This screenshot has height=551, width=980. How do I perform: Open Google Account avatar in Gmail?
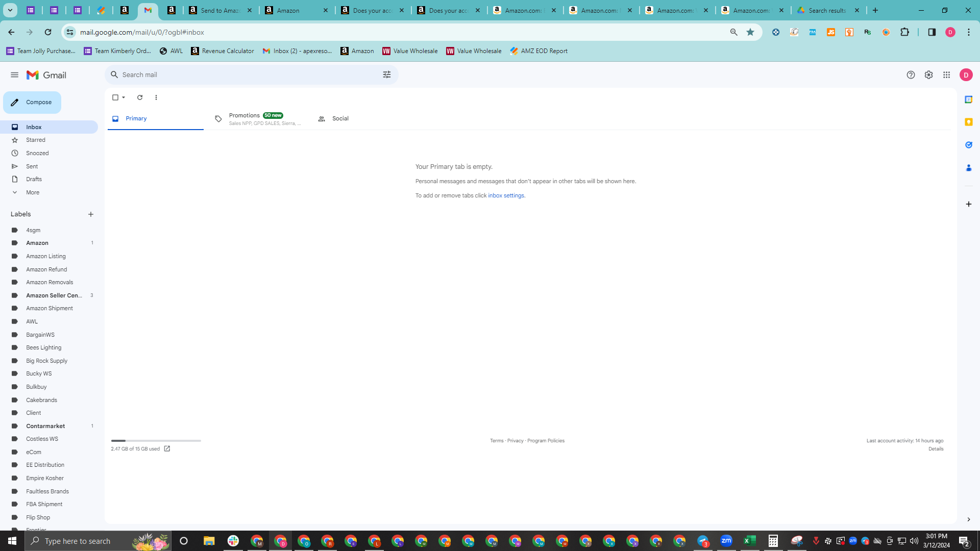pyautogui.click(x=966, y=75)
